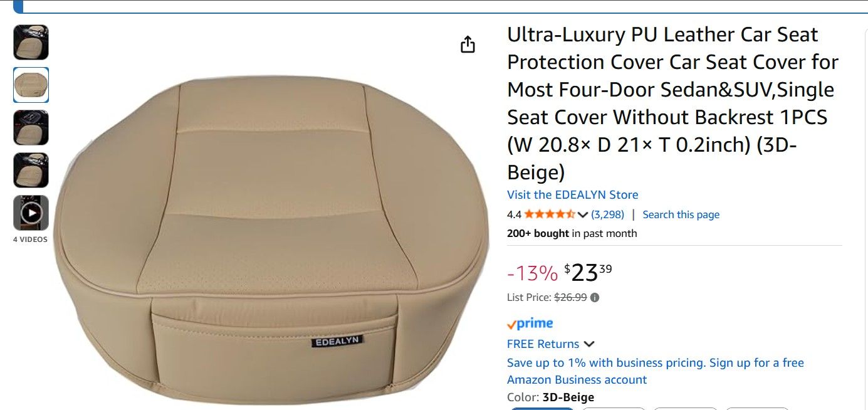Select the highlighted 3D-Beige color swatch
The width and height of the screenshot is (868, 410).
click(x=542, y=408)
